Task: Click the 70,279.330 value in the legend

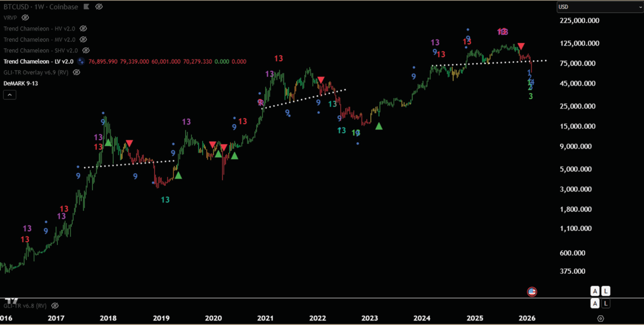Action: pyautogui.click(x=197, y=61)
